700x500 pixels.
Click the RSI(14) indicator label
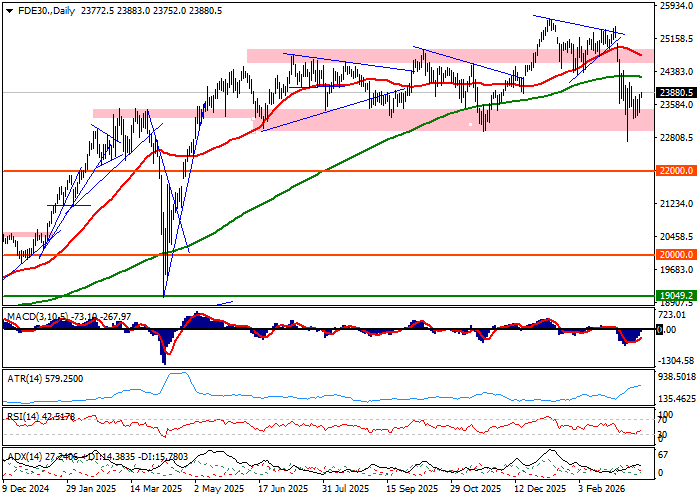(24, 413)
